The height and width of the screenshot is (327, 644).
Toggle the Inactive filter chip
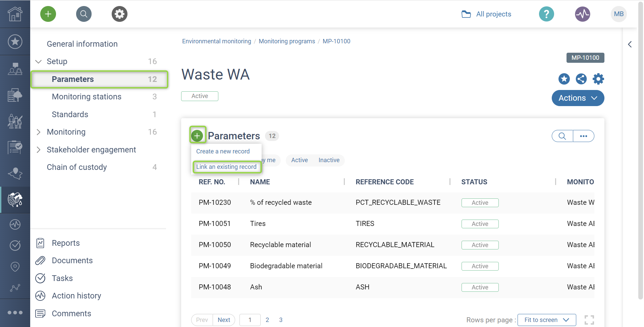tap(329, 160)
